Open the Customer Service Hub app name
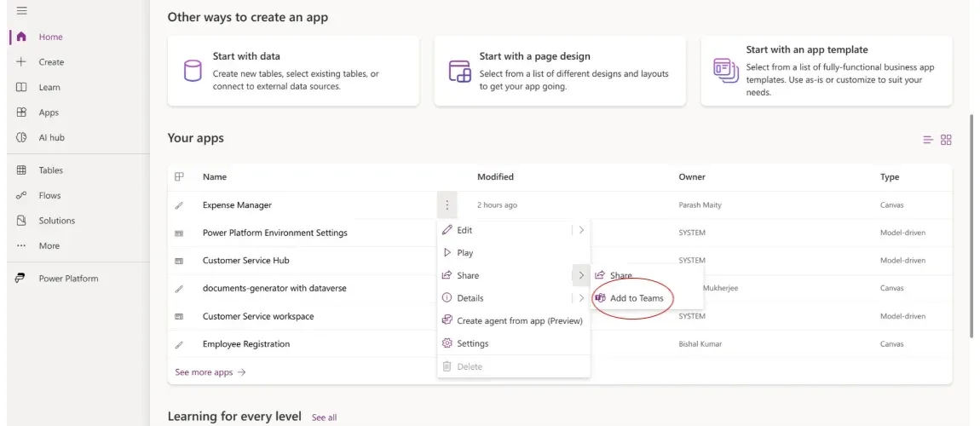 tap(245, 261)
